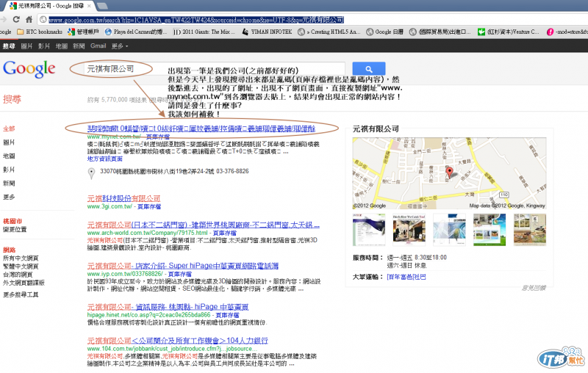Open the 百年富邑[社巴 transit link

click(406, 277)
